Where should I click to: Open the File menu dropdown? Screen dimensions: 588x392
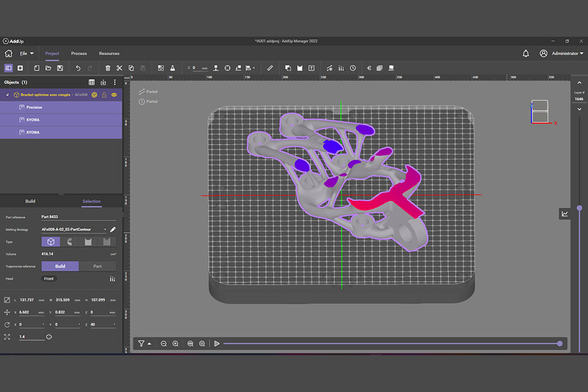point(27,53)
